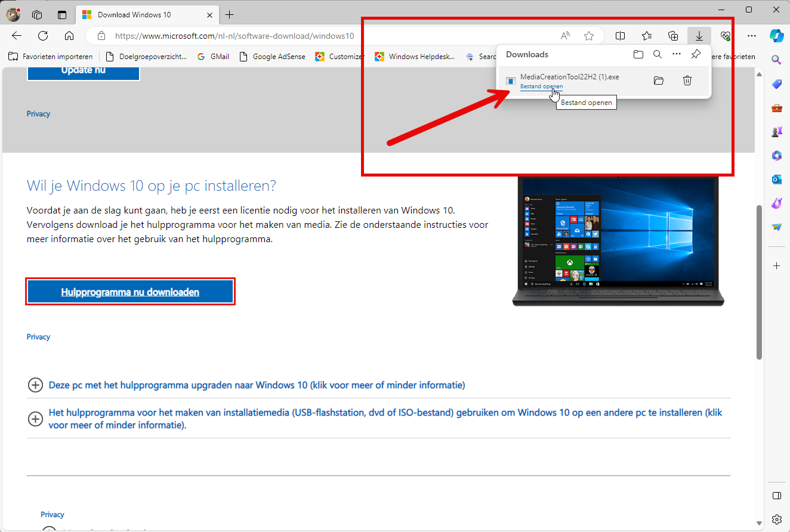The image size is (790, 532).
Task: Click the Bestand openen link
Action: pos(541,86)
